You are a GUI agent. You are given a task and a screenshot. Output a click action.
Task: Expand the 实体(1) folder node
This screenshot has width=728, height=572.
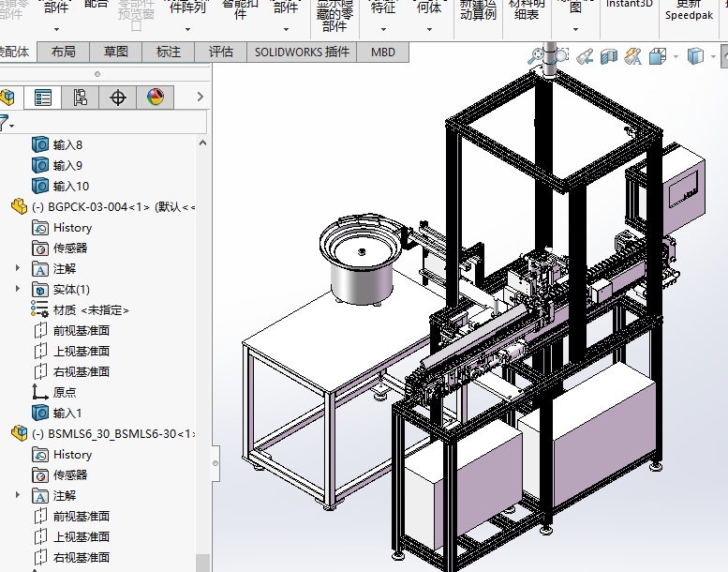(x=18, y=289)
